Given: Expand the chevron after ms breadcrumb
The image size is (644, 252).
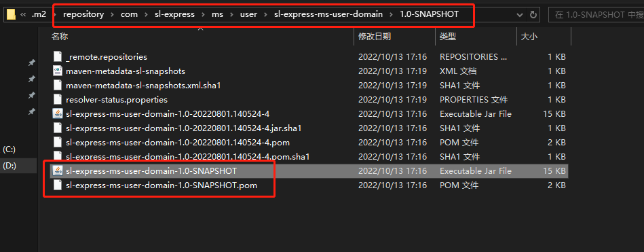Looking at the screenshot, I should click(231, 14).
